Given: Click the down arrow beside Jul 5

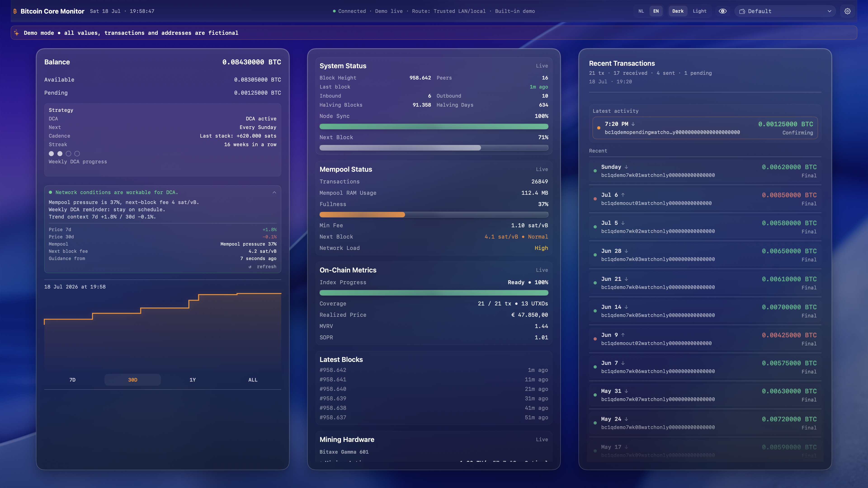Looking at the screenshot, I should pyautogui.click(x=623, y=223).
